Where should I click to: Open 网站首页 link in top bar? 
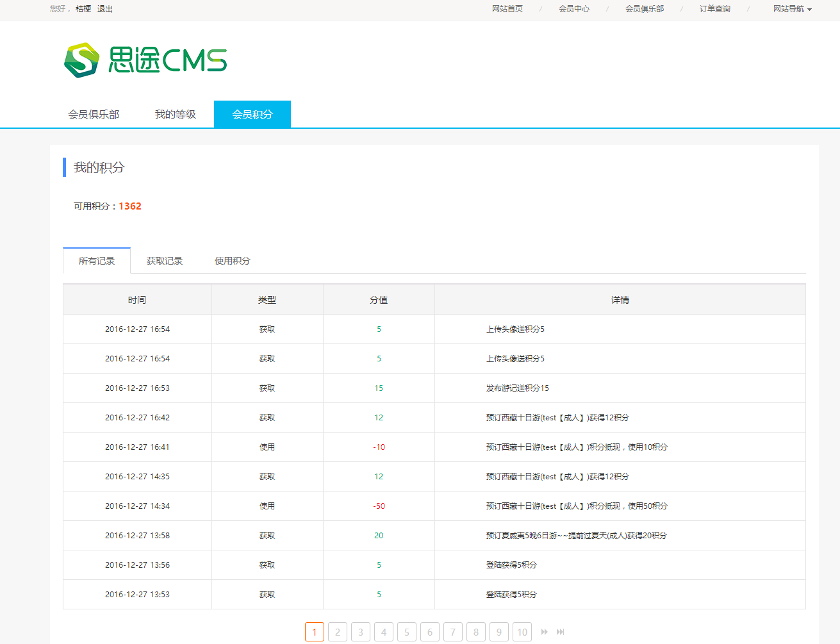pos(507,9)
